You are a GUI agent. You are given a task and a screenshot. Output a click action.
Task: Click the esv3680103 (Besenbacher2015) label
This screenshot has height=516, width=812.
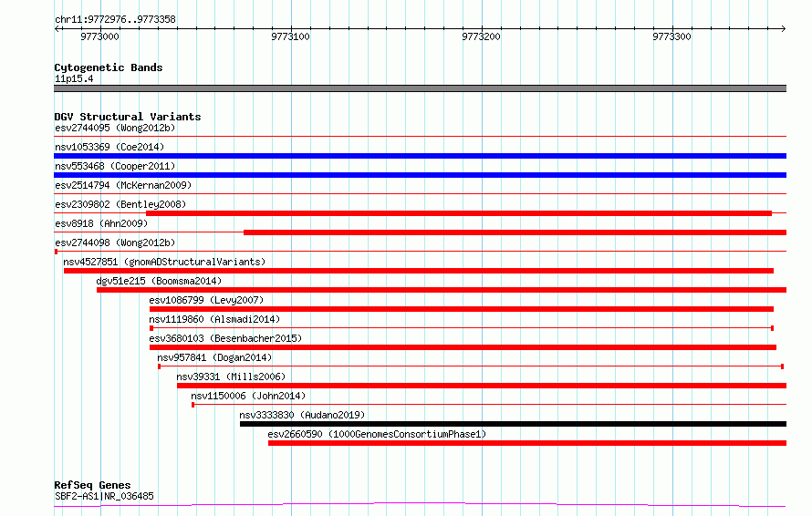tap(225, 338)
